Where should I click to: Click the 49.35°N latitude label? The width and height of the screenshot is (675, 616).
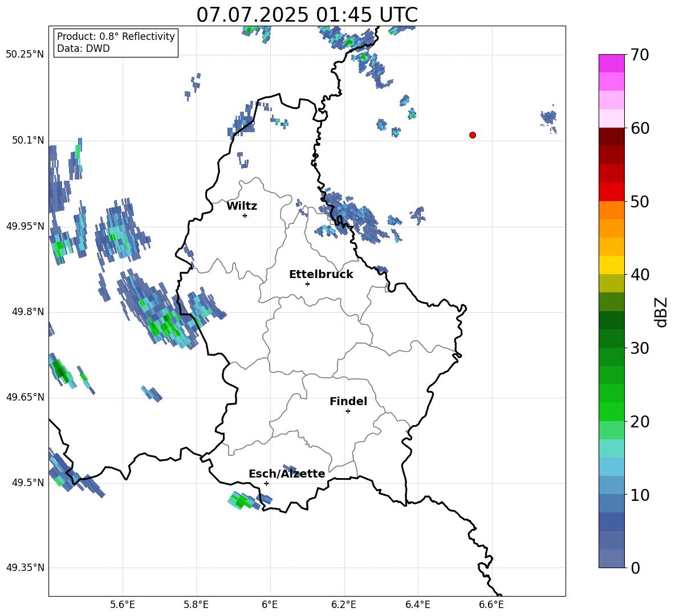(25, 568)
